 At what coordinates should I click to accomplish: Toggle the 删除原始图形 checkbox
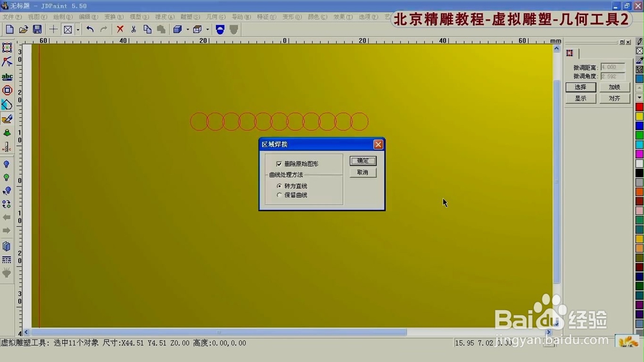(279, 164)
